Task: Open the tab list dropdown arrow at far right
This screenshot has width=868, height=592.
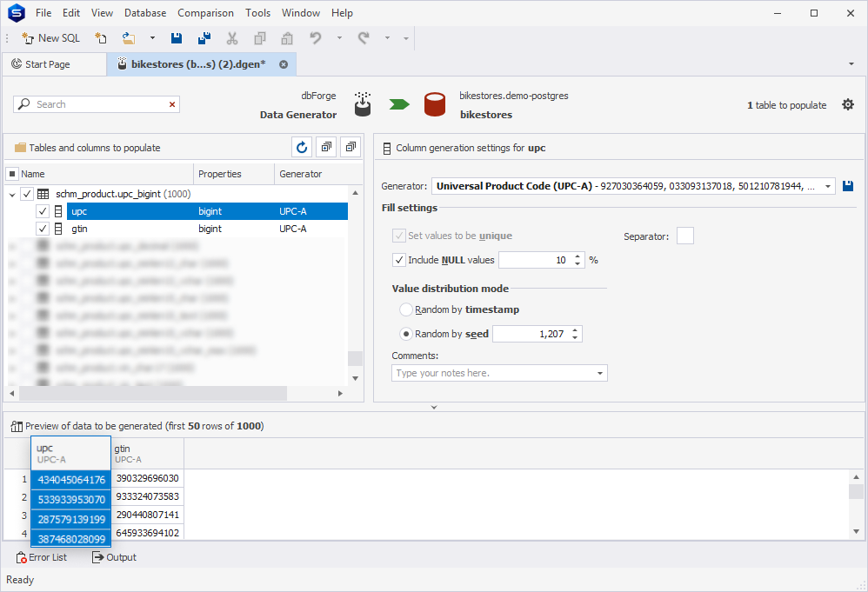Action: (851, 64)
